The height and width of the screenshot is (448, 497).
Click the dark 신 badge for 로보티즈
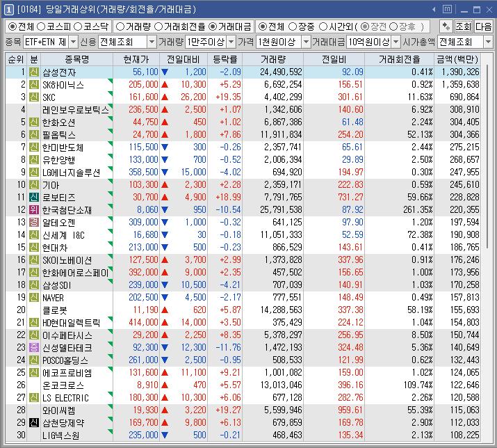pos(34,197)
